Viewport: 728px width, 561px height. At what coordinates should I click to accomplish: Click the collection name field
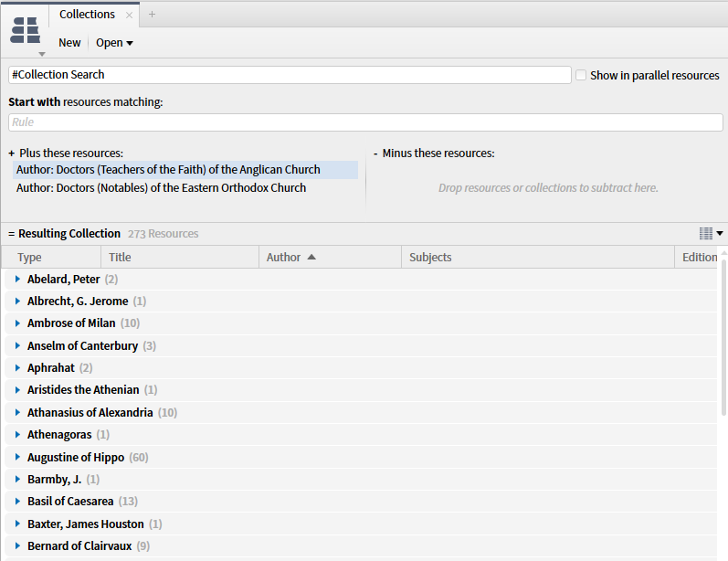click(289, 75)
